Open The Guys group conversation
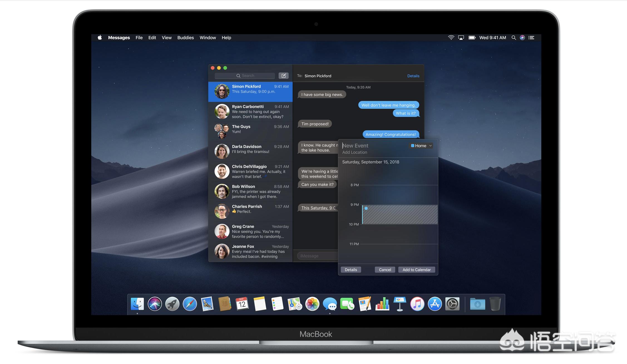627x364 pixels. point(250,132)
